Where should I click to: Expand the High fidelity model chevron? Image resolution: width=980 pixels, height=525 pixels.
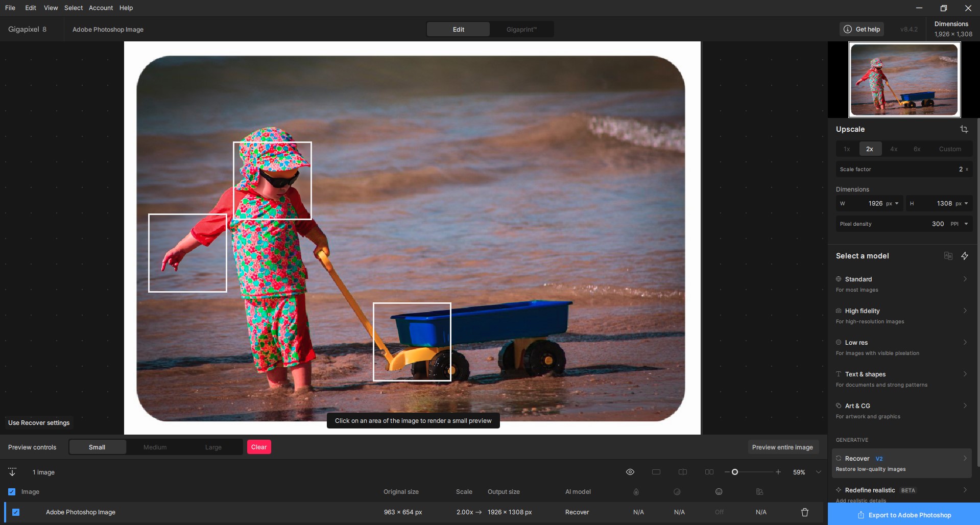pyautogui.click(x=965, y=311)
